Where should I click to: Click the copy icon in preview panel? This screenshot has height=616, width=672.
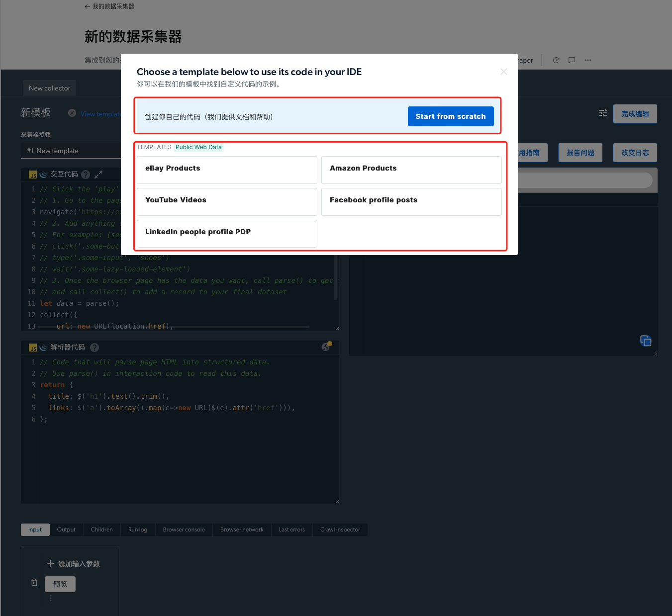pyautogui.click(x=646, y=341)
